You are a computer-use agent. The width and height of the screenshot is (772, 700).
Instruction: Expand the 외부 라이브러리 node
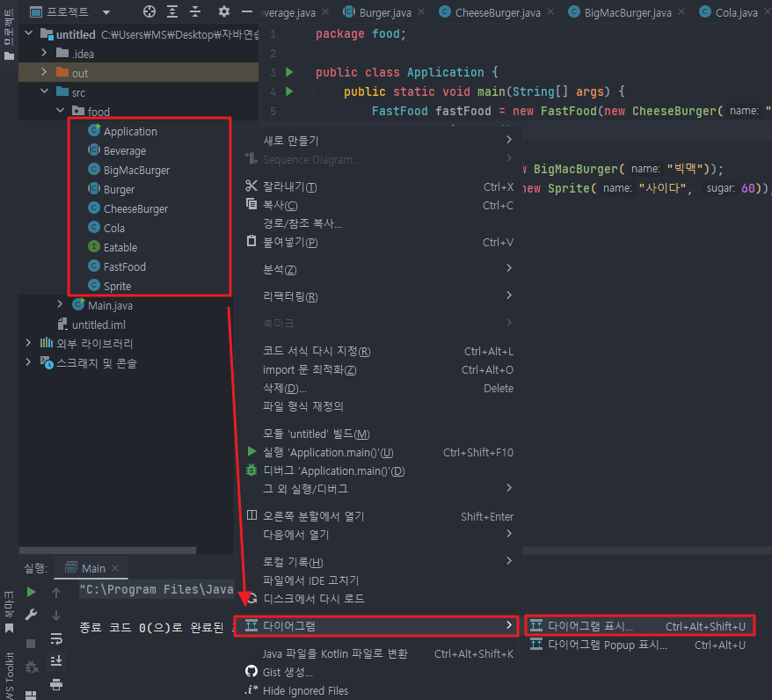28,343
